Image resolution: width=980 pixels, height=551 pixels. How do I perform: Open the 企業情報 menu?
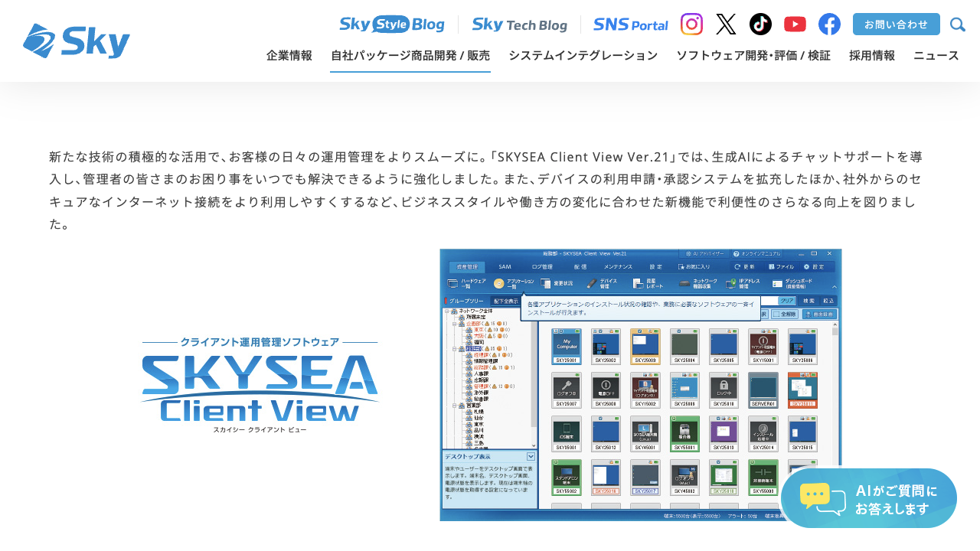pos(289,55)
